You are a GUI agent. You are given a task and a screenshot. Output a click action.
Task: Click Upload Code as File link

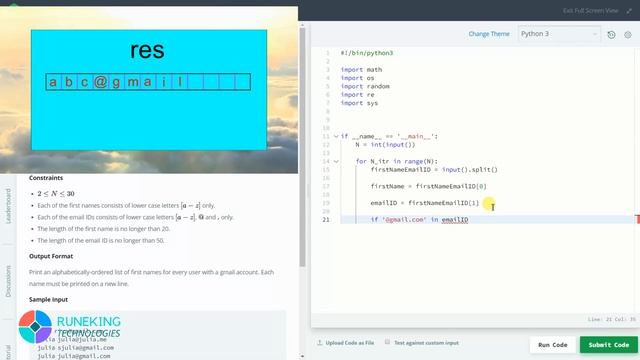pyautogui.click(x=349, y=343)
